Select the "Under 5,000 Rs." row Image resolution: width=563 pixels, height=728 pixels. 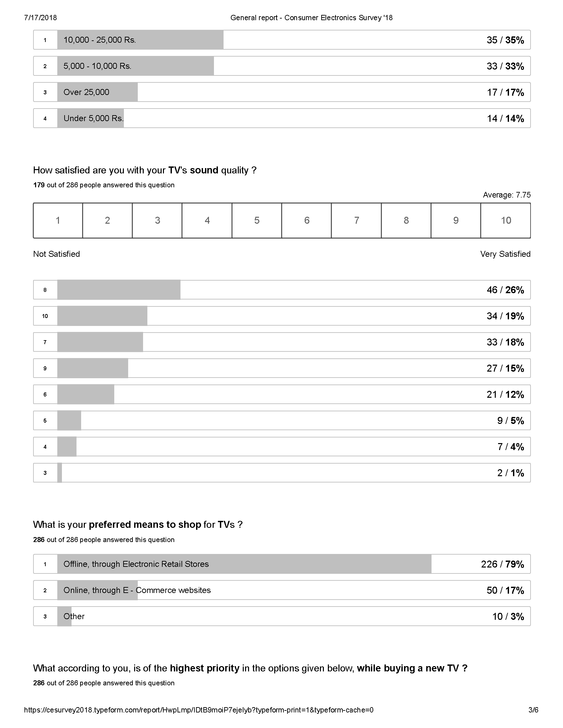pyautogui.click(x=281, y=118)
